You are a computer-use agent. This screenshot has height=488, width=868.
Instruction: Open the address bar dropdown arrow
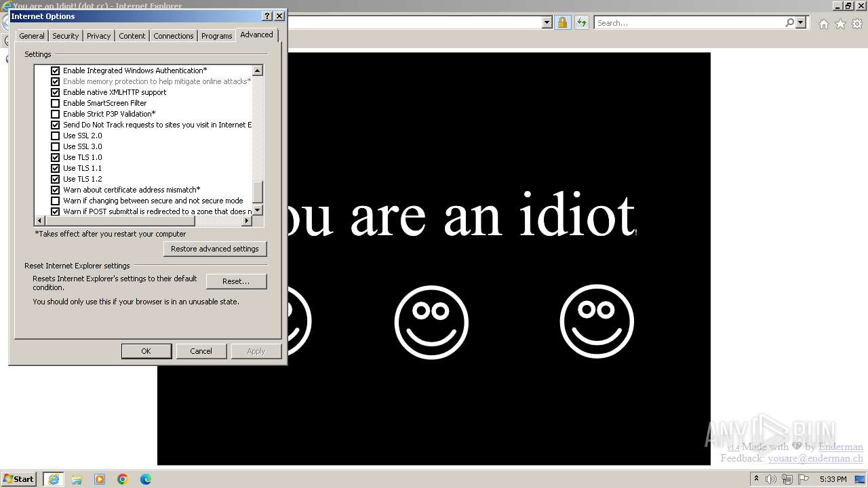(x=547, y=22)
